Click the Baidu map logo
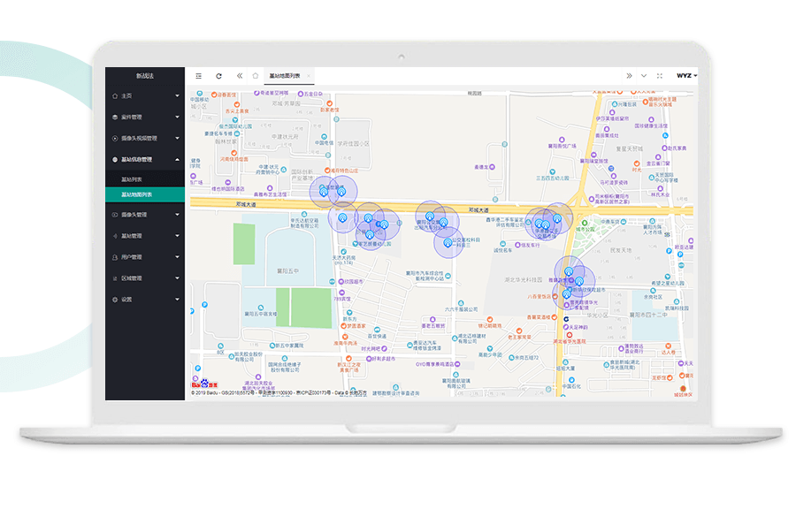 click(x=204, y=384)
